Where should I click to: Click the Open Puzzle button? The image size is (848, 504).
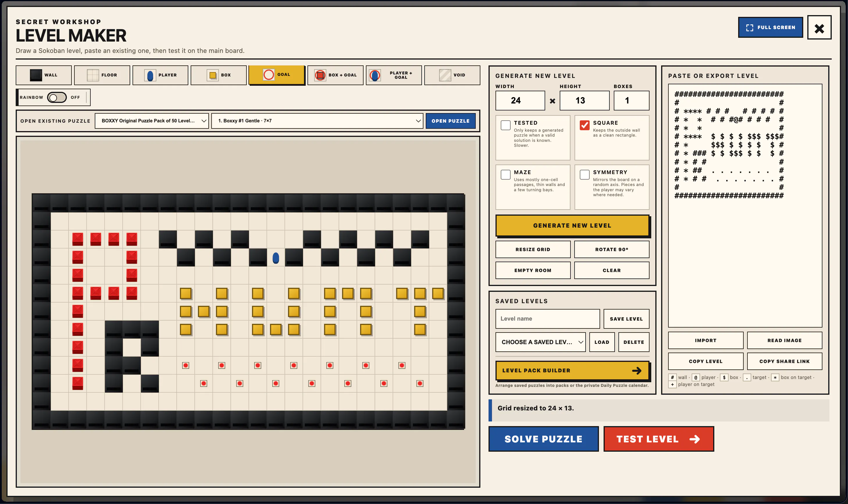(450, 121)
